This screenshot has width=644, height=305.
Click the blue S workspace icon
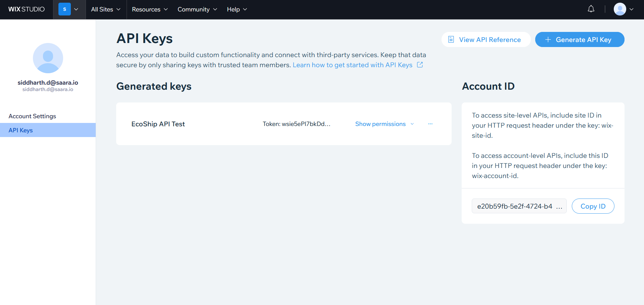(x=64, y=9)
